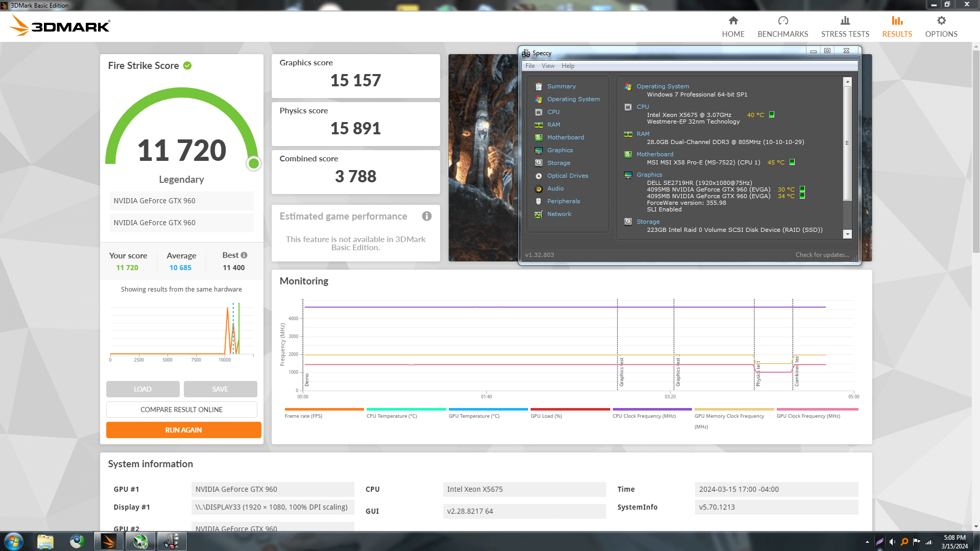Viewport: 980px width, 551px height.
Task: Click the 3DMark icon in the taskbar
Action: (x=108, y=541)
